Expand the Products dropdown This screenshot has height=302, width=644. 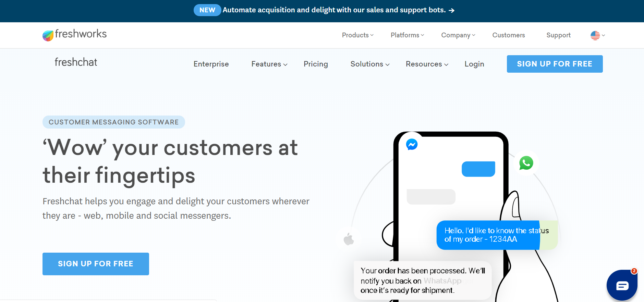tap(358, 35)
